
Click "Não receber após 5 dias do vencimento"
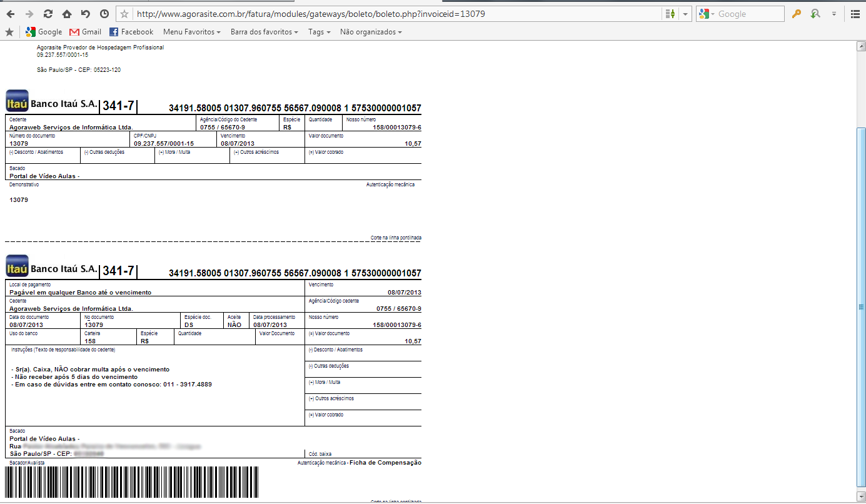[x=74, y=377]
